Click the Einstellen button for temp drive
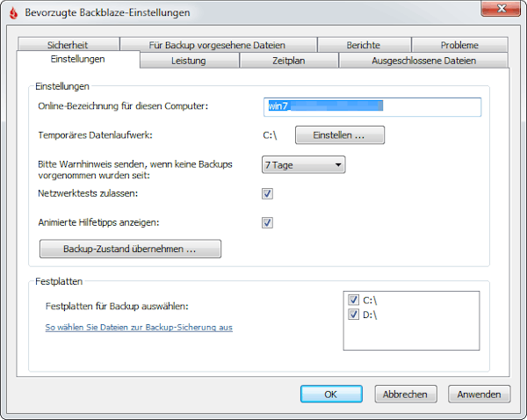 [340, 135]
